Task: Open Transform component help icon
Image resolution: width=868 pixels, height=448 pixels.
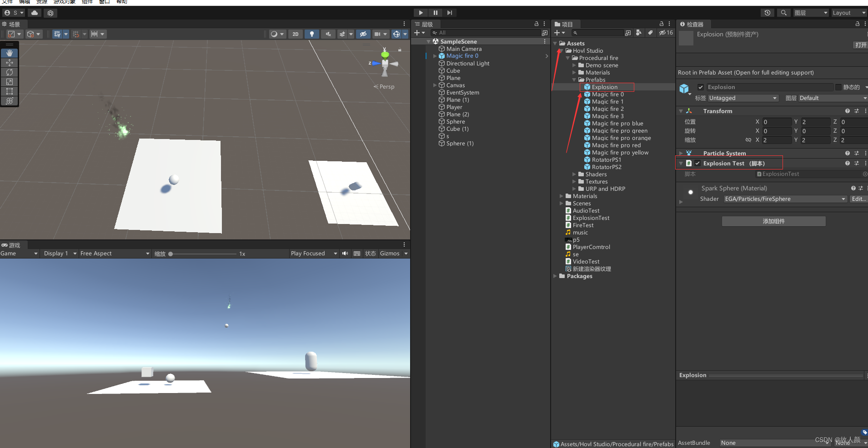Action: [848, 111]
